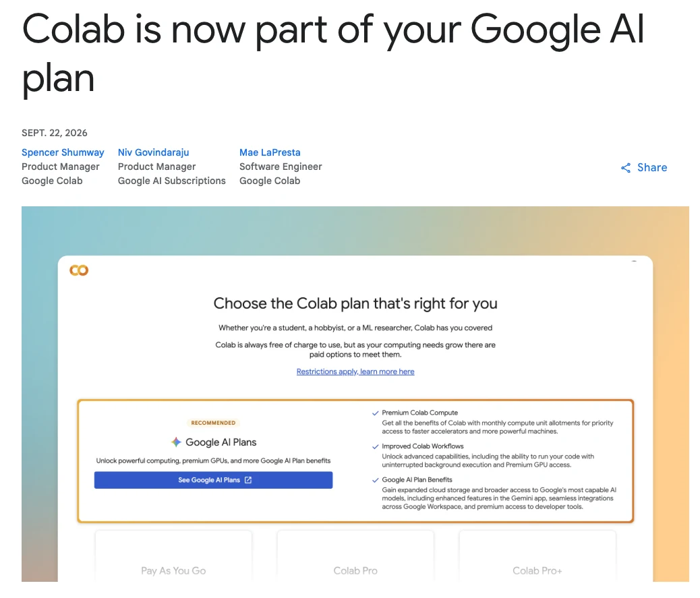Viewport: 700px width, 598px height.
Task: Select the Pay As You Go card
Action: [x=173, y=556]
